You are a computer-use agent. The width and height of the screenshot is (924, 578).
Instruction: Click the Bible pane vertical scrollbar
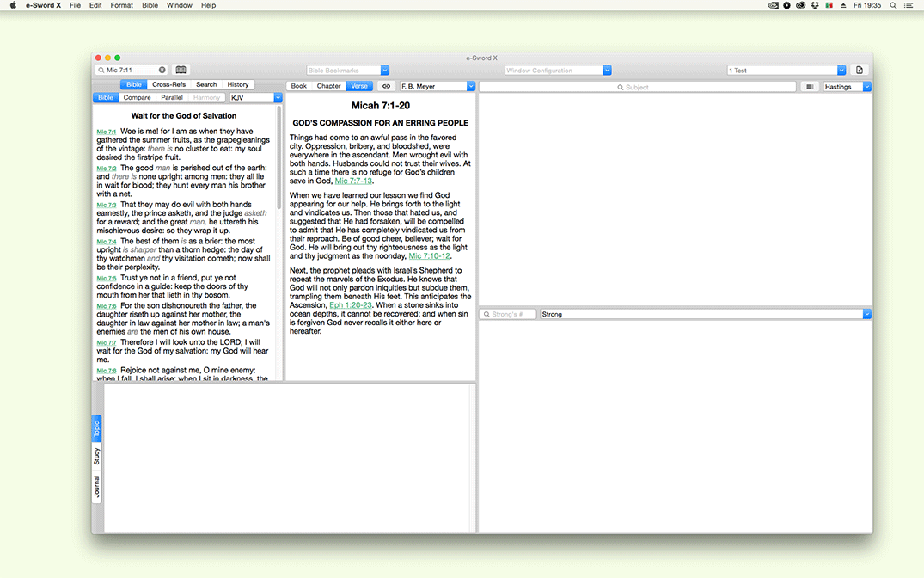coord(278,157)
